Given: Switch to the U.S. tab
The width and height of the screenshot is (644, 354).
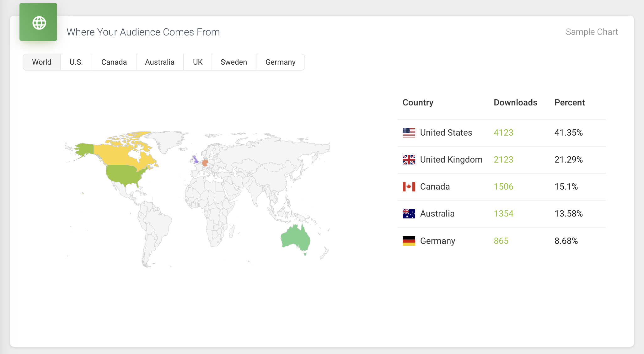Looking at the screenshot, I should [76, 62].
